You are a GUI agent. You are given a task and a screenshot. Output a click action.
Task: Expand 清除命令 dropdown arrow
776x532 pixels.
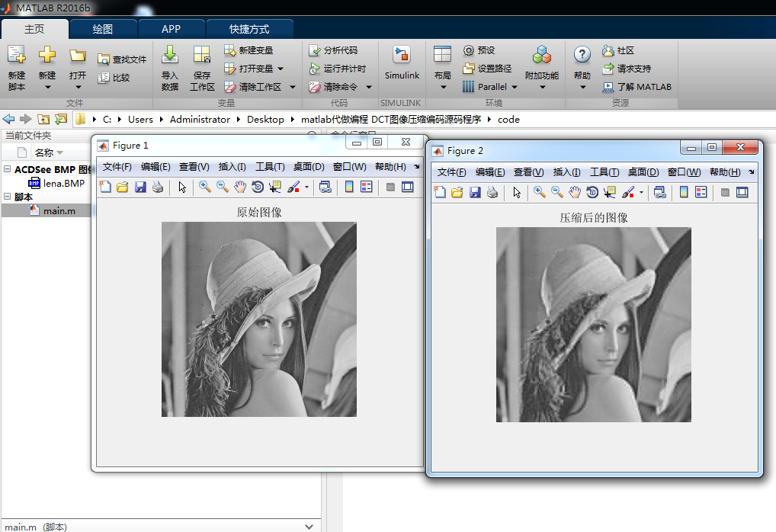point(369,87)
